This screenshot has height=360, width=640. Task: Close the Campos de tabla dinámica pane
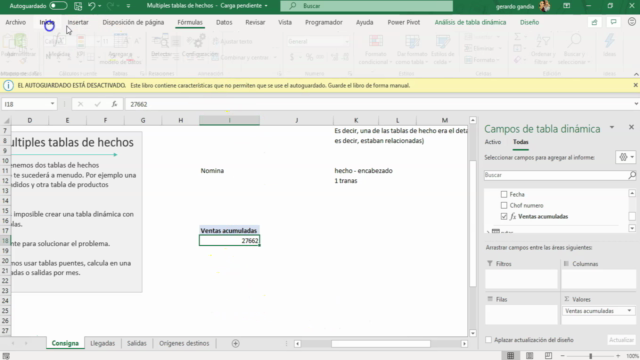(x=631, y=127)
